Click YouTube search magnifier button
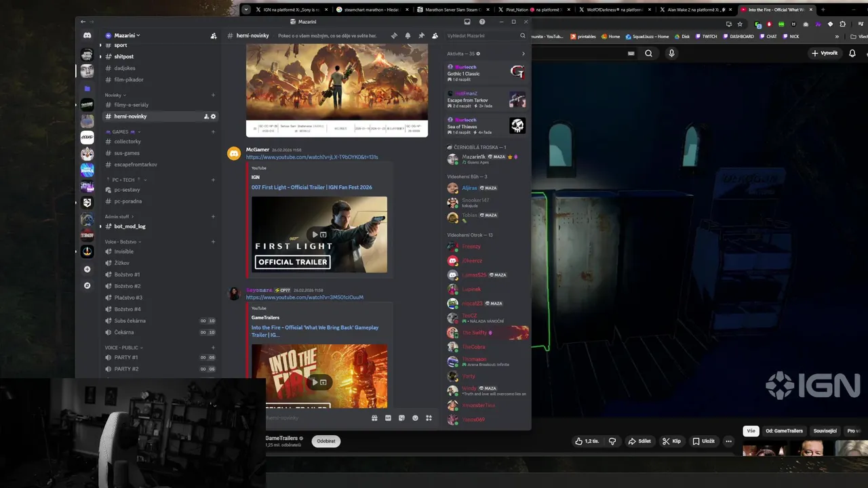 648,54
